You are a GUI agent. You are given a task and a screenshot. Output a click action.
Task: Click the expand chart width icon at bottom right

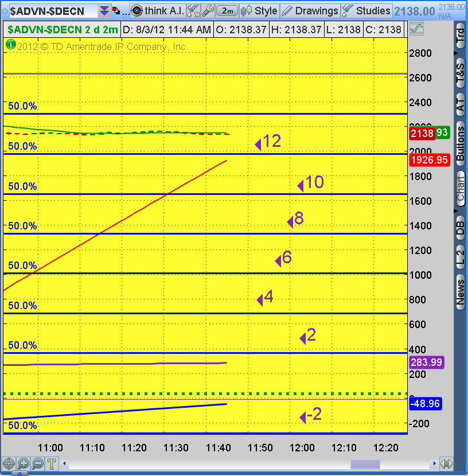click(446, 464)
